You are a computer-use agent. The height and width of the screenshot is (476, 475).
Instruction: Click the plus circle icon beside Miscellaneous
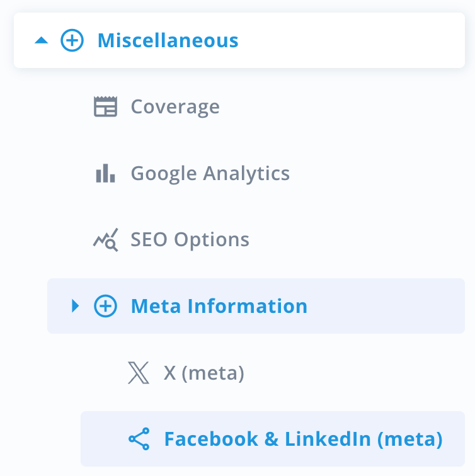[72, 41]
